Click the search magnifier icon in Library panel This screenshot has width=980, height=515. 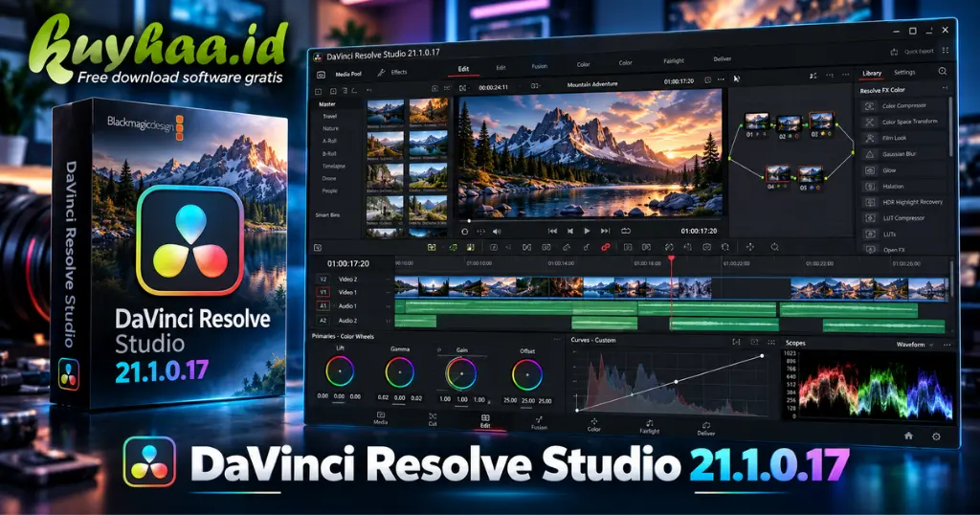pos(942,71)
